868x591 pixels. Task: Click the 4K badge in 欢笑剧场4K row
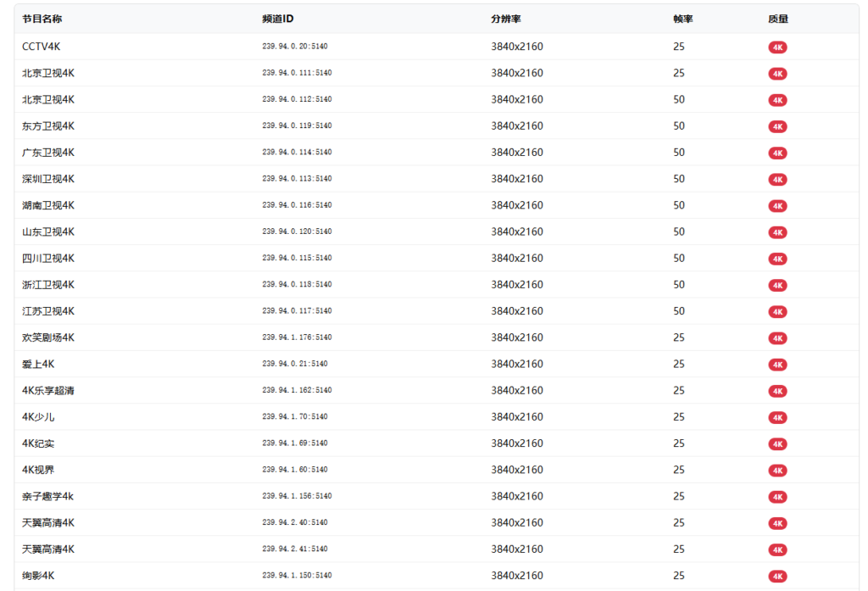(x=777, y=338)
